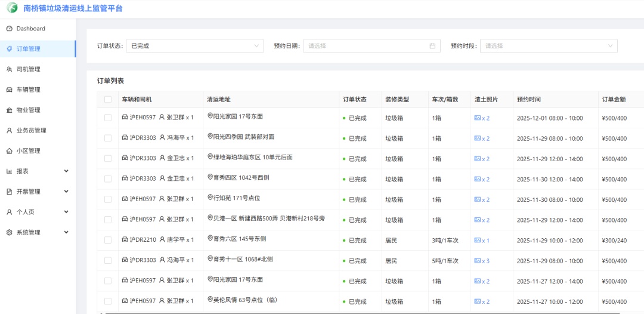This screenshot has height=314, width=644.
Task: Open 业务员管理 menu item
Action: coord(31,131)
